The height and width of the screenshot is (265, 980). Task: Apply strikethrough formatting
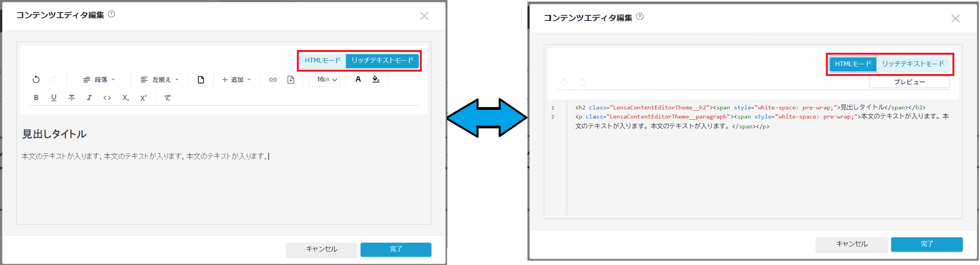(x=71, y=98)
